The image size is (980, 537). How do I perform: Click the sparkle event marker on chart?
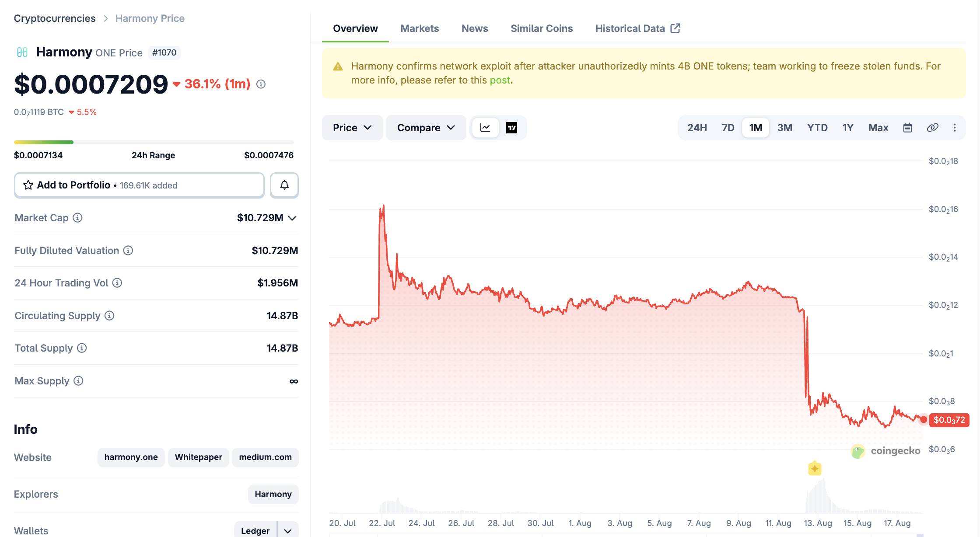[x=815, y=469]
